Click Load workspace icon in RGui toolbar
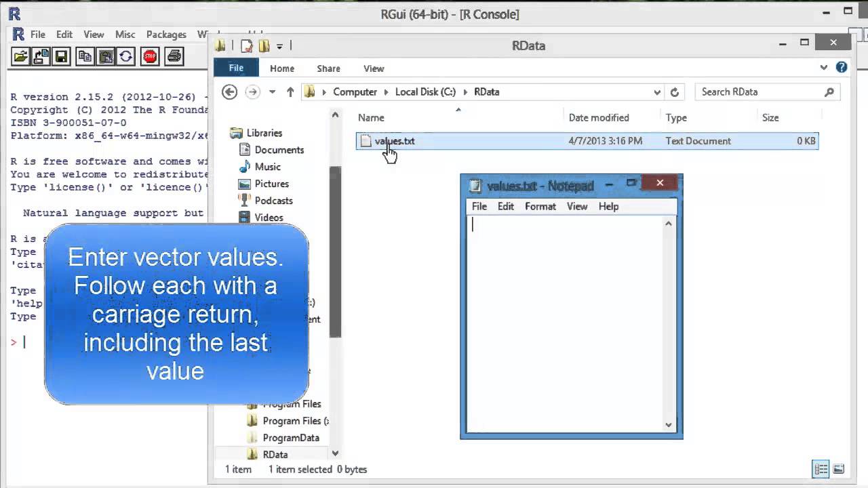 coord(41,56)
